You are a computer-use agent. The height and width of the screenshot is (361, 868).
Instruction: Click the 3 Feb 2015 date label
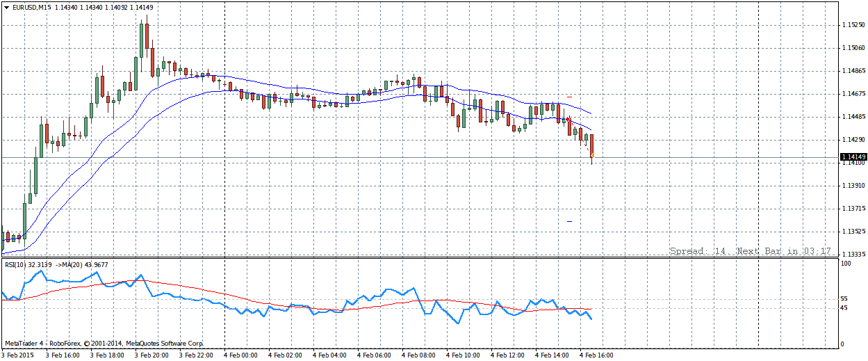pos(16,355)
